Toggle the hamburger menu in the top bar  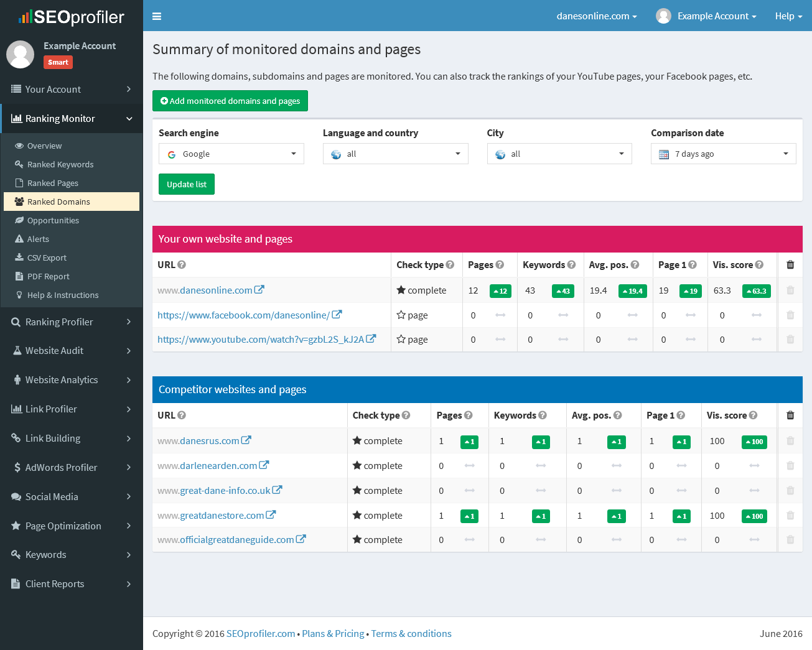[157, 16]
